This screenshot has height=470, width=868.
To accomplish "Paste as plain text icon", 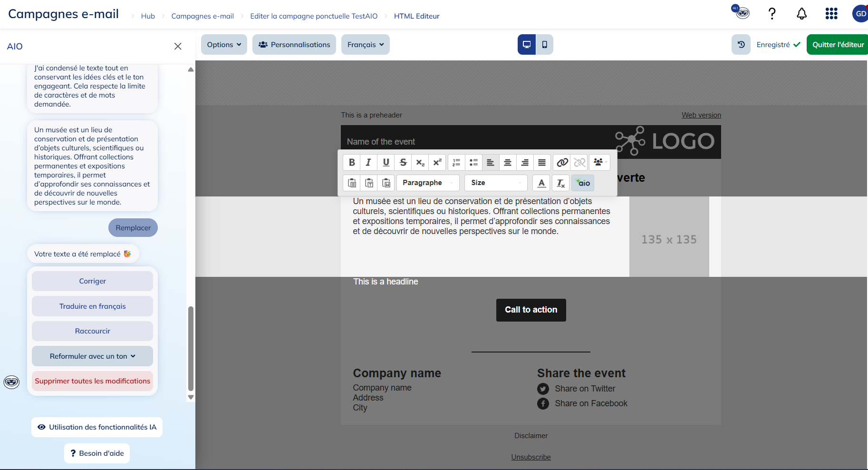I will (x=369, y=183).
